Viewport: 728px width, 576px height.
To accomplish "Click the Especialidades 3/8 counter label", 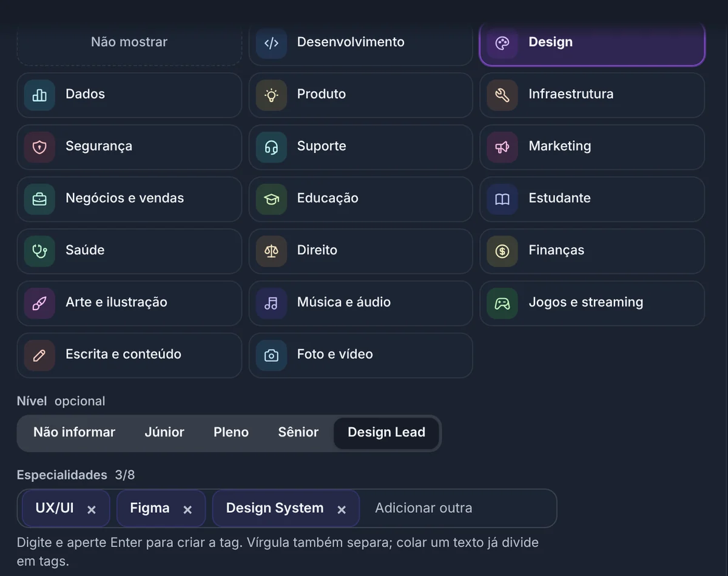I will click(76, 475).
